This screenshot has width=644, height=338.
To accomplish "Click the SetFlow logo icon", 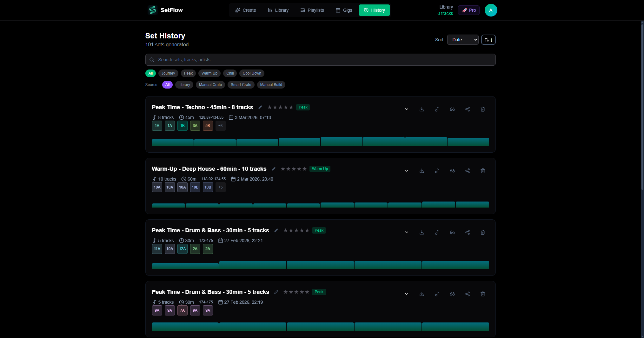I will coord(152,10).
